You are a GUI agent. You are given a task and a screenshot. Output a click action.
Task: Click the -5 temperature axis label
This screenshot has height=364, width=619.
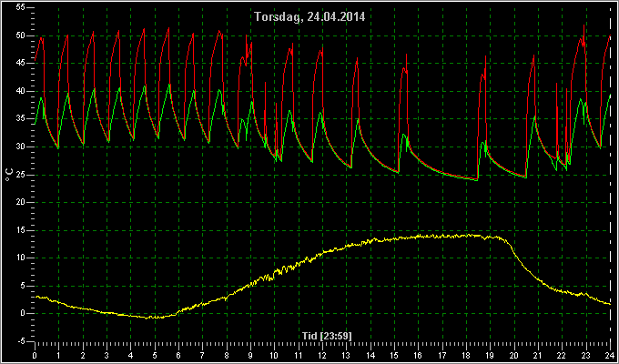21,341
